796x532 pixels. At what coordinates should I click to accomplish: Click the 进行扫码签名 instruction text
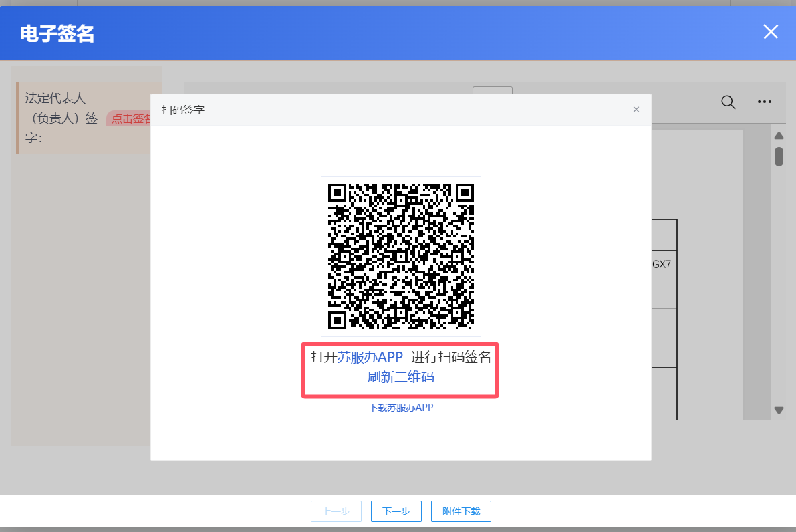(x=450, y=358)
